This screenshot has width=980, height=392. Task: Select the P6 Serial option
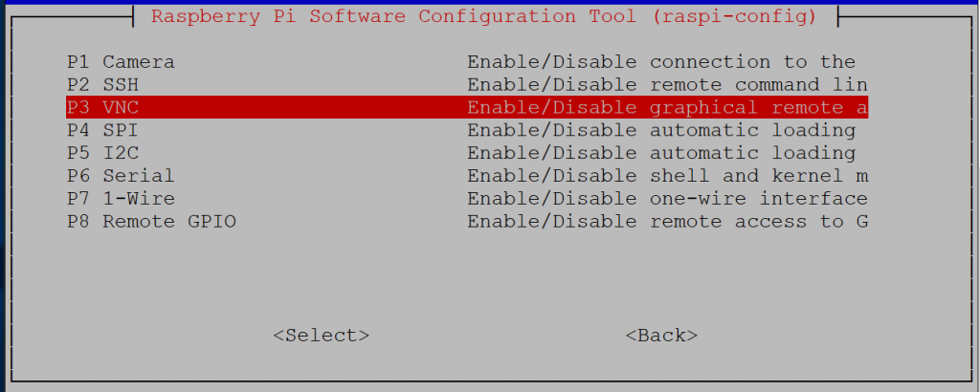pyautogui.click(x=121, y=177)
